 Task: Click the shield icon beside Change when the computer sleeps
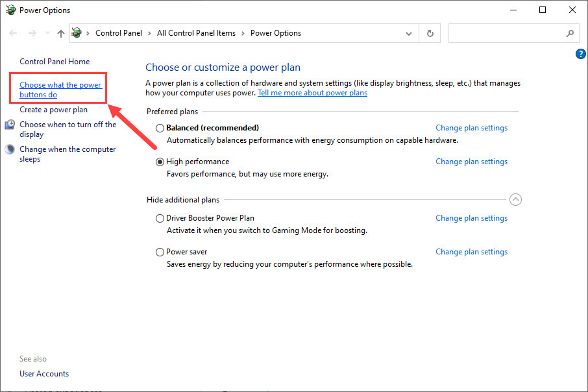(x=9, y=149)
